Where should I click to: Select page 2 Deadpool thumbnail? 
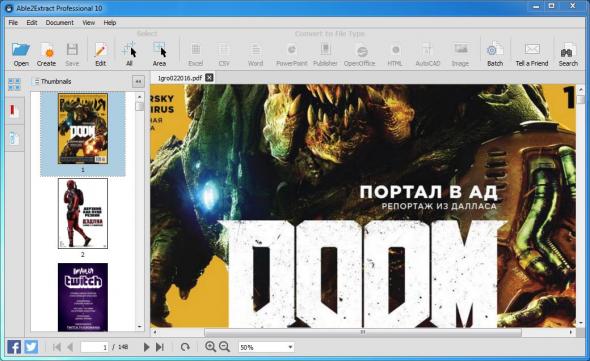pyautogui.click(x=83, y=213)
